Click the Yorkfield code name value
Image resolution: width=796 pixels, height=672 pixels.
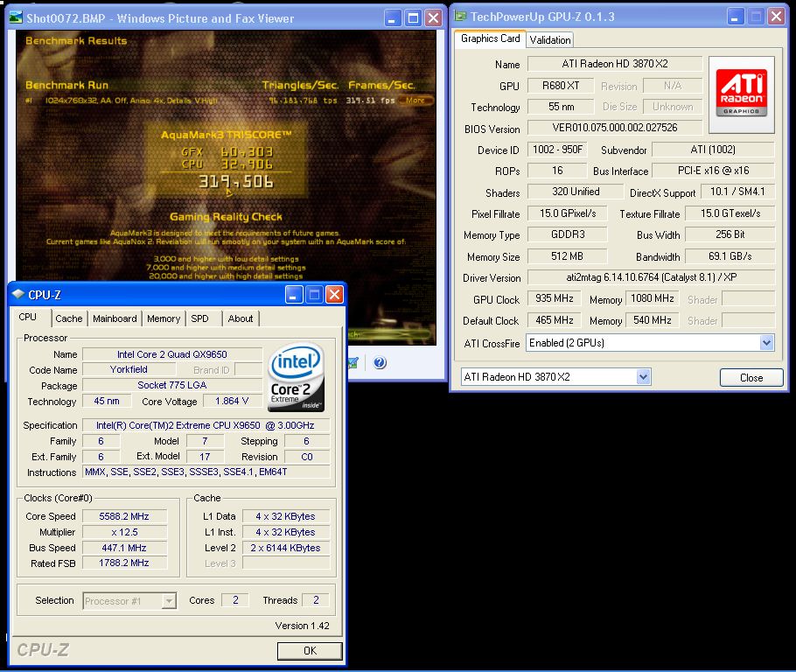(129, 370)
